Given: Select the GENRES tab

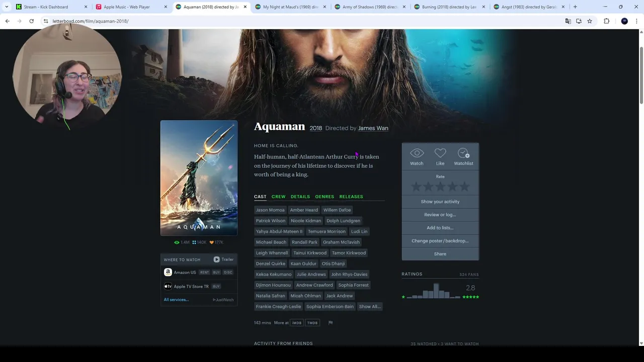Looking at the screenshot, I should [x=325, y=197].
